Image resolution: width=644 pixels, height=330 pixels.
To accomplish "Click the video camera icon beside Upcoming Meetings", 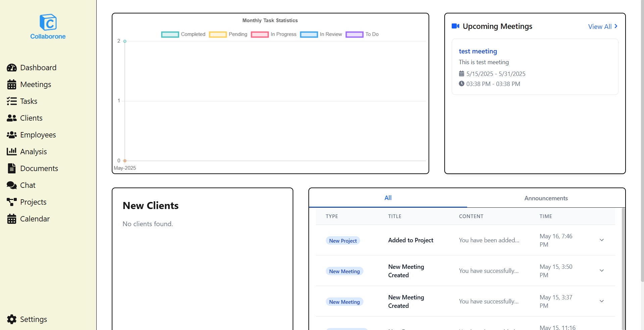I will [x=455, y=26].
